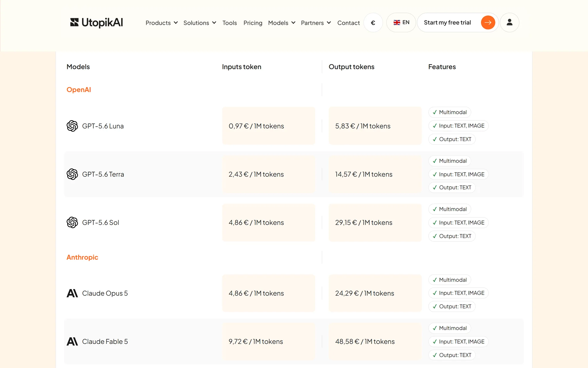The height and width of the screenshot is (368, 588).
Task: Click the OpenAI logo beside GPT-5.6 Terra
Action: tap(72, 174)
